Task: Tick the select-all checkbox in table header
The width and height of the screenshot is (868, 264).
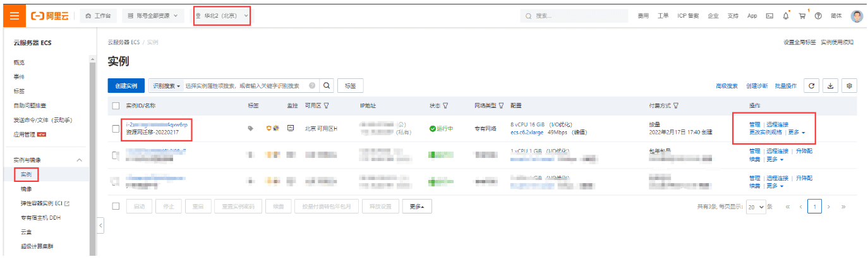Action: 116,106
